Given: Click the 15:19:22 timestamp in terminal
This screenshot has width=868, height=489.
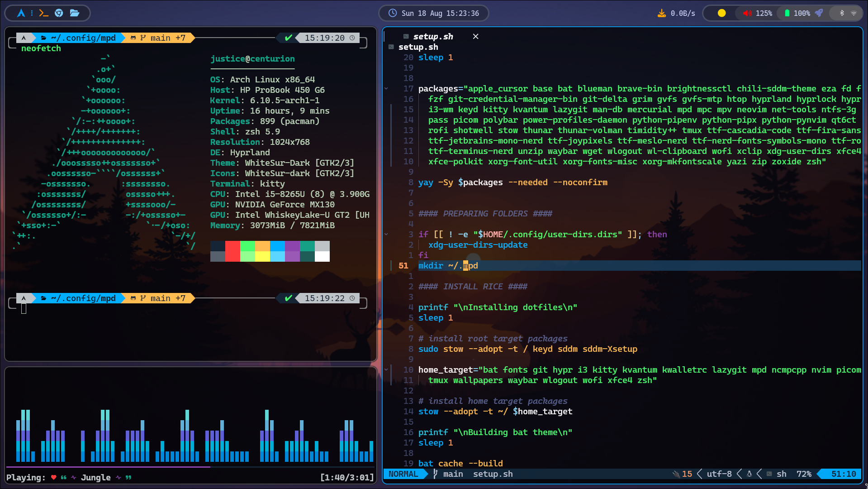Looking at the screenshot, I should point(324,298).
